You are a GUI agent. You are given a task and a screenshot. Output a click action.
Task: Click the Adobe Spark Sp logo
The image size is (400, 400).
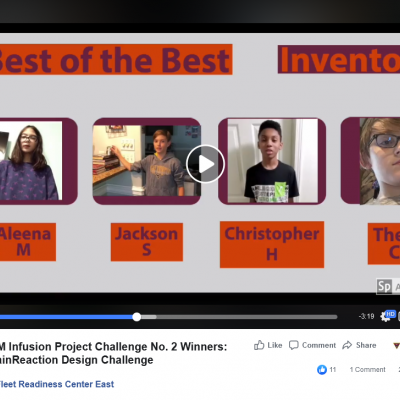(384, 286)
